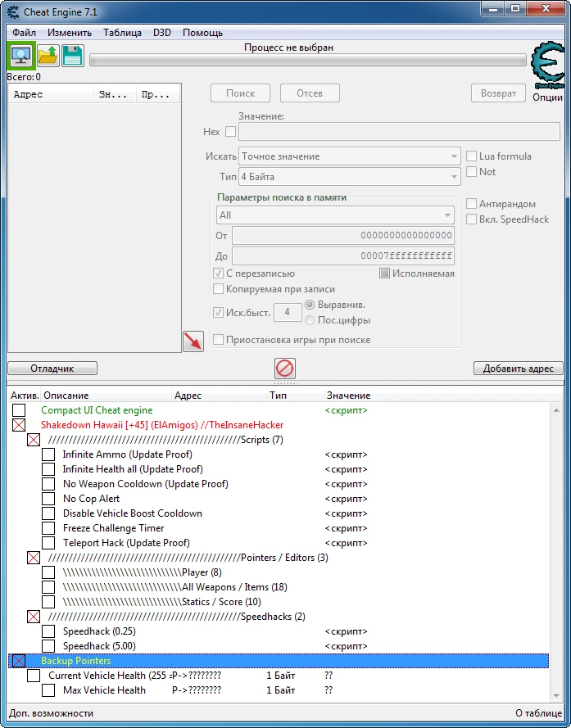
Task: Freeze Max Vehicle Health checkbox
Action: coord(48,690)
